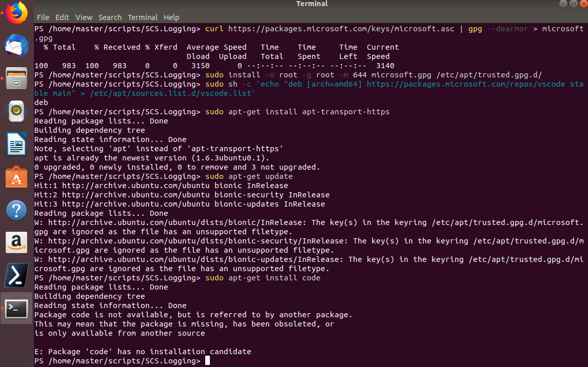The height and width of the screenshot is (367, 588).
Task: Open Thunderbird mail client
Action: (x=15, y=45)
